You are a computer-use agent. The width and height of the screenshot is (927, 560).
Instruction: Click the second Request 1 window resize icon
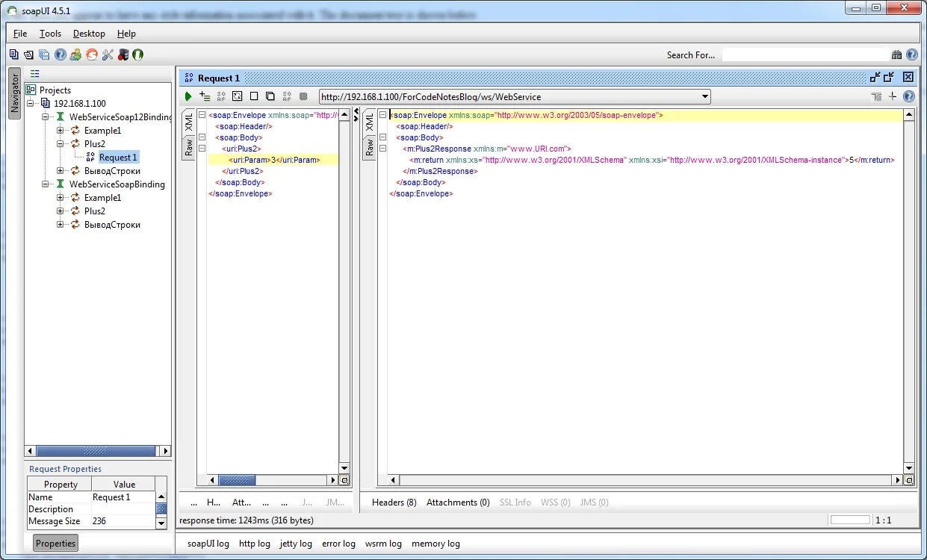point(889,77)
